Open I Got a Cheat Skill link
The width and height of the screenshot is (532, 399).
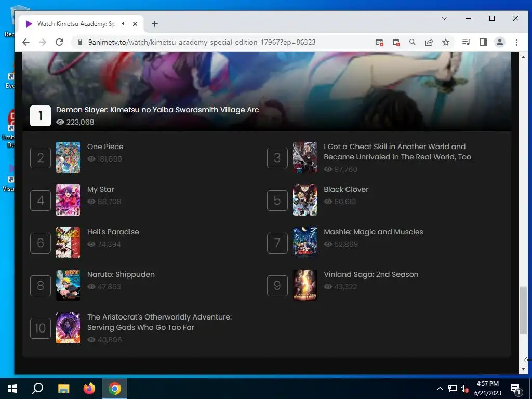pos(397,152)
